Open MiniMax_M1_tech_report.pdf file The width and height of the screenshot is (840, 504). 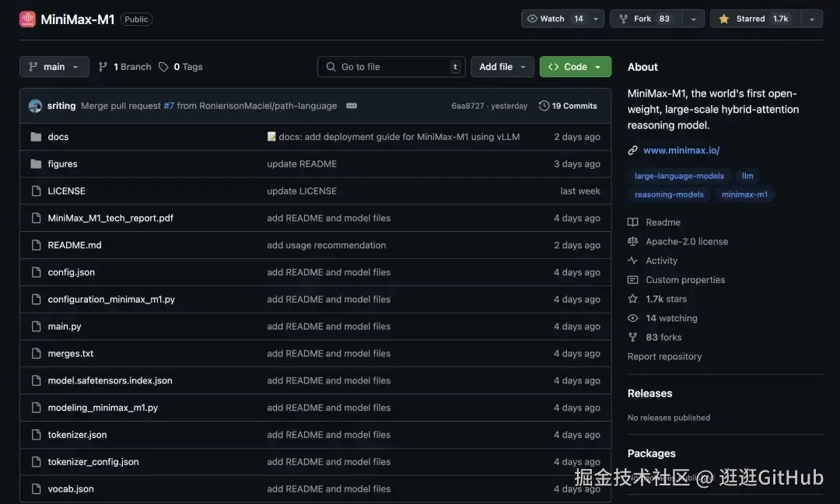pyautogui.click(x=110, y=218)
